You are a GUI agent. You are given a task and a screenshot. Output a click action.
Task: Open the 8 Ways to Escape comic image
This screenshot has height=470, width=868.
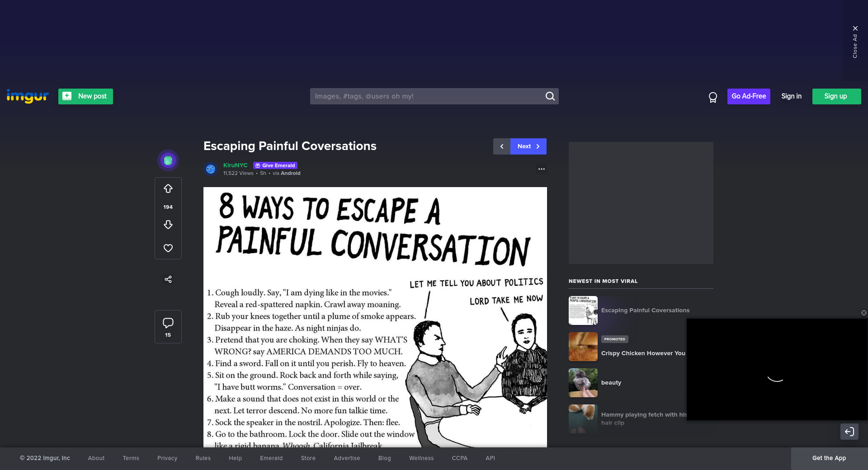click(x=375, y=317)
